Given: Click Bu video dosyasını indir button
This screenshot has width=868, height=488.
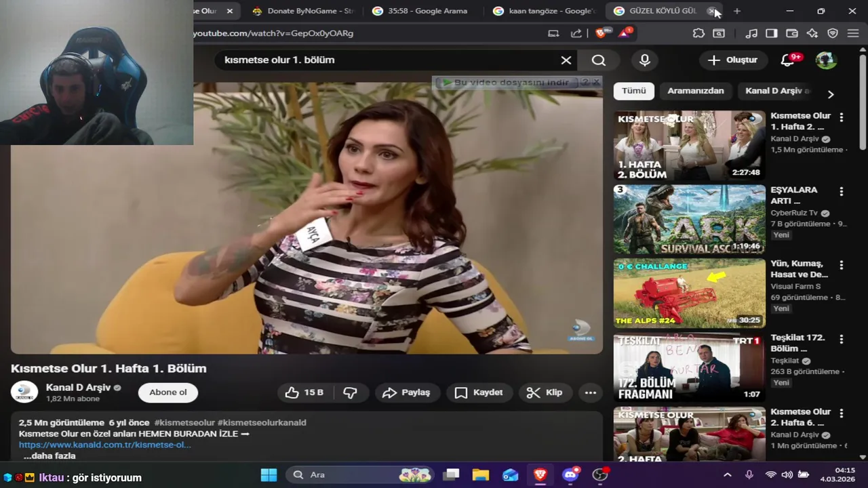Looking at the screenshot, I should coord(507,82).
